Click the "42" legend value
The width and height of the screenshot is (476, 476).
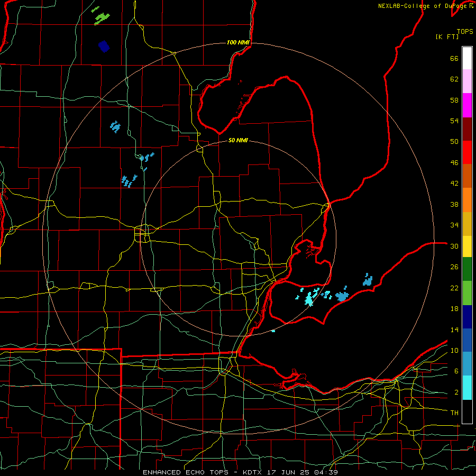[454, 184]
